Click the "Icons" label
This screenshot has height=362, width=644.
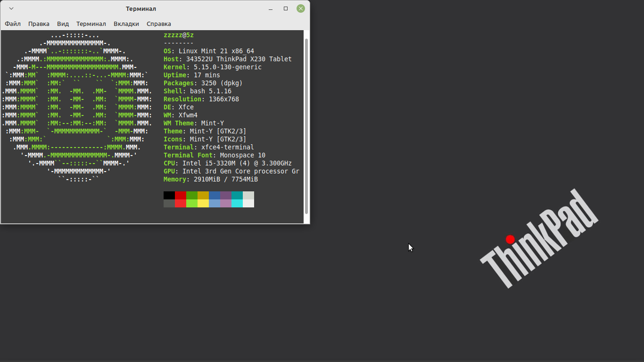(x=173, y=140)
